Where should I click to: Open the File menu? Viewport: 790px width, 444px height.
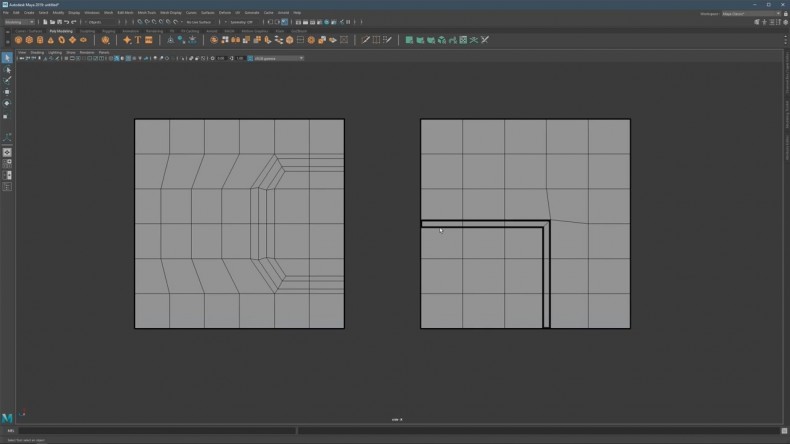tap(6, 13)
